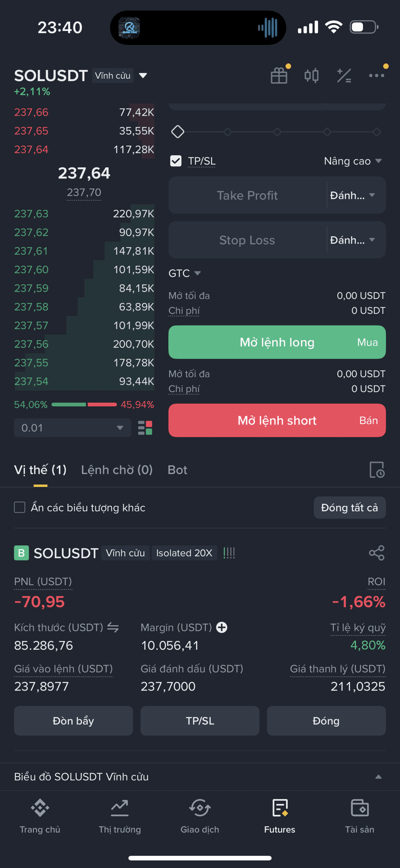
Task: Go to the Thị trường tab
Action: pos(120,816)
